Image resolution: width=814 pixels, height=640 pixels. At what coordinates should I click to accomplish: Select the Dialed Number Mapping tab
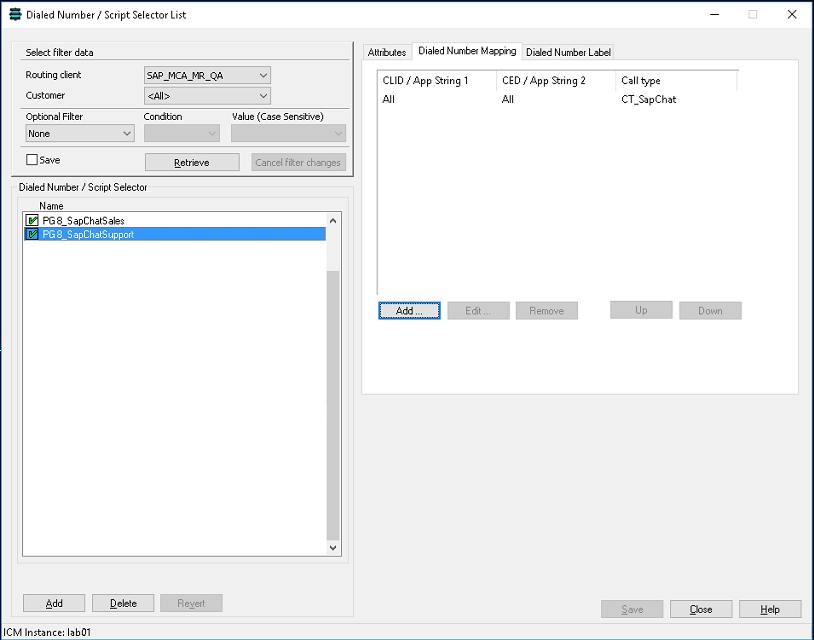(x=467, y=51)
